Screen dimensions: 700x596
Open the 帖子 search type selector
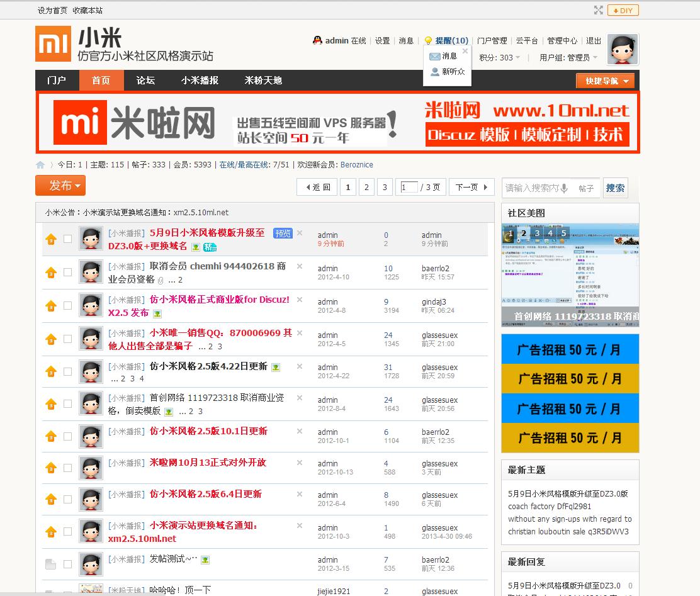(586, 188)
